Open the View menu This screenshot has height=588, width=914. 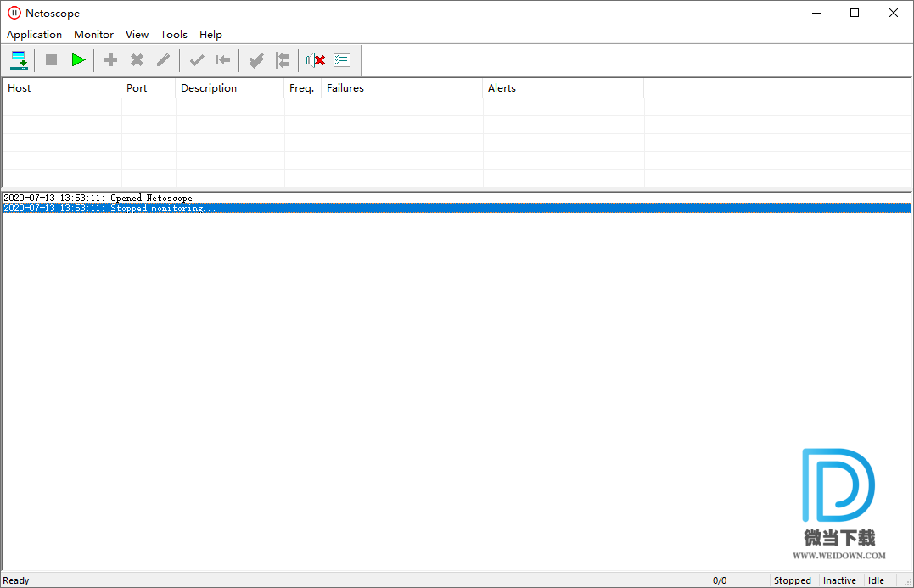(137, 35)
